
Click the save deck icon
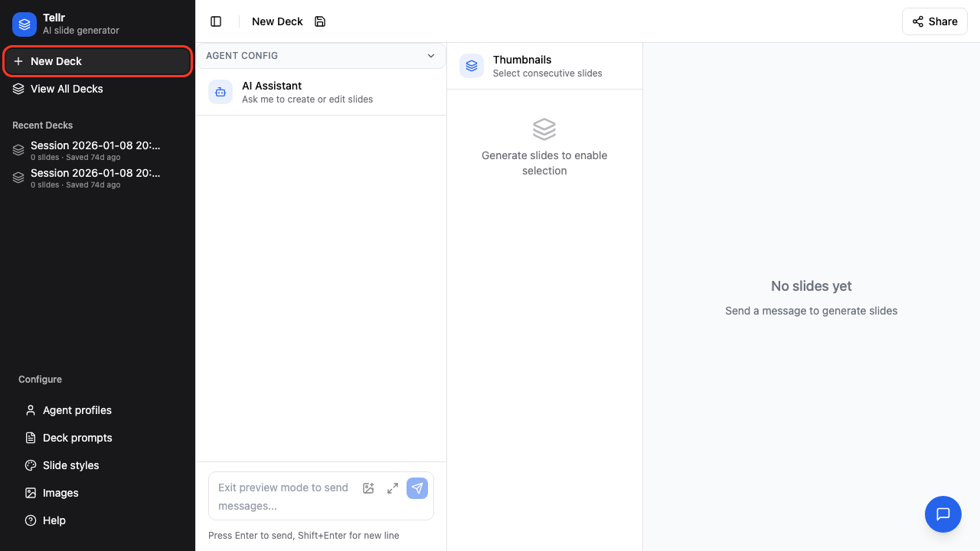[x=320, y=21]
